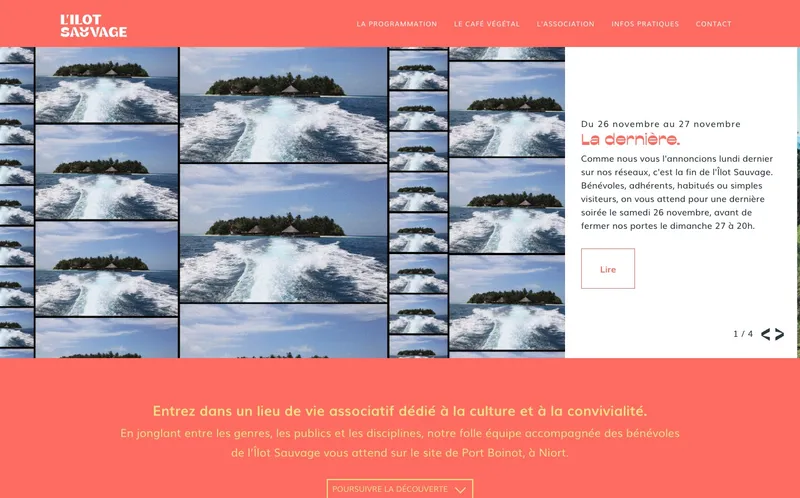Click the L'Îlot Sauvage logo
This screenshot has width=800, height=498.
click(93, 25)
